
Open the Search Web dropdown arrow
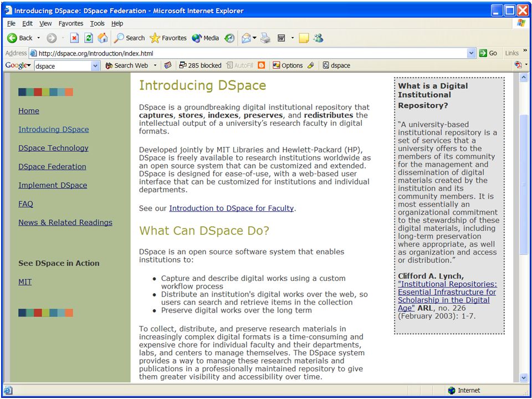pos(155,65)
